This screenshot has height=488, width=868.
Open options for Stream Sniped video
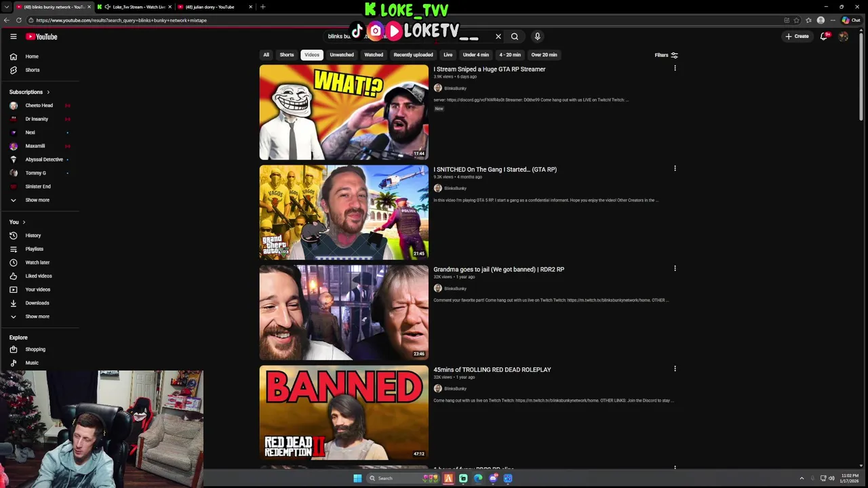[675, 68]
